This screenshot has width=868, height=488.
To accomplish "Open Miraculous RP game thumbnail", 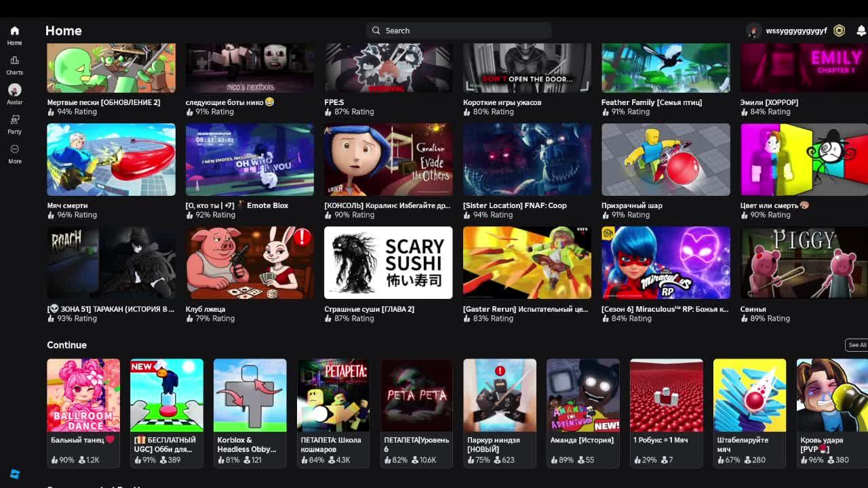I will tap(666, 262).
